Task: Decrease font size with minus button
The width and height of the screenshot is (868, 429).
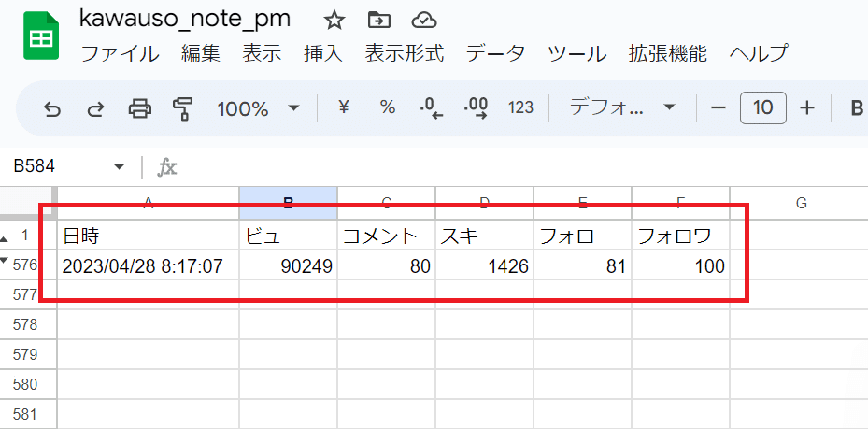Action: pyautogui.click(x=718, y=107)
